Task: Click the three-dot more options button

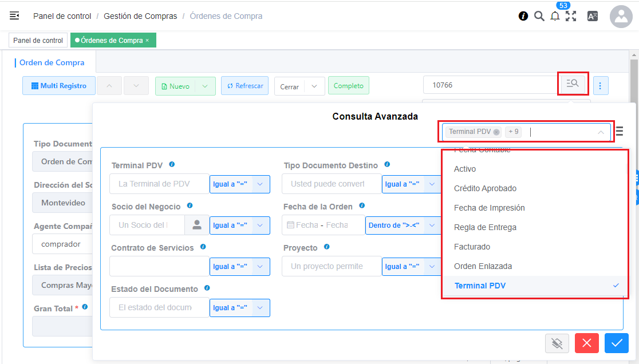Action: point(600,86)
